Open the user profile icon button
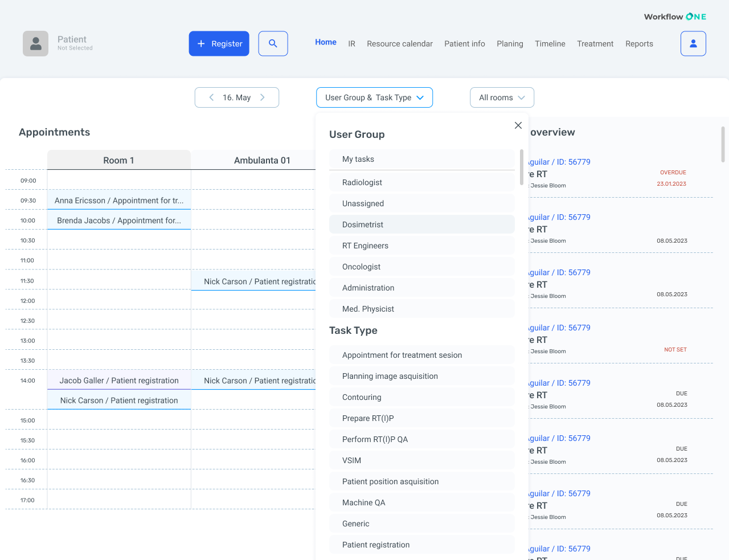 point(693,43)
